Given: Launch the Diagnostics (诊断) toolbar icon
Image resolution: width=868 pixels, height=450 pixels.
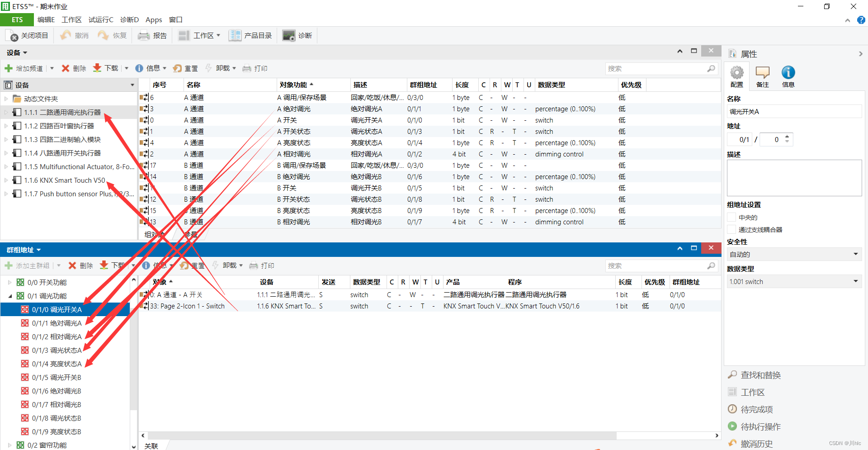Looking at the screenshot, I should (288, 36).
